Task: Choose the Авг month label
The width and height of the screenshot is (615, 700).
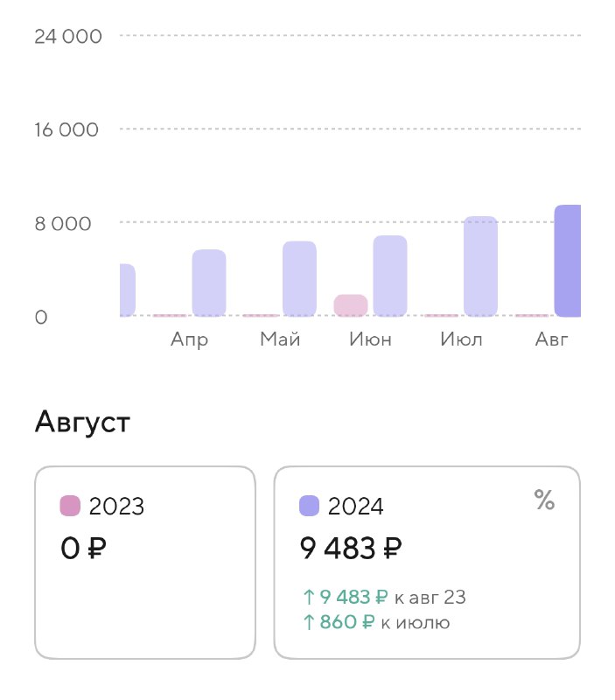Action: [552, 339]
